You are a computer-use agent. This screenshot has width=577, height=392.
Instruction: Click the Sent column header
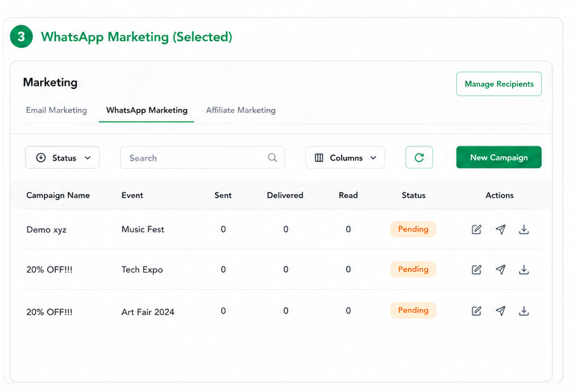[x=223, y=195]
